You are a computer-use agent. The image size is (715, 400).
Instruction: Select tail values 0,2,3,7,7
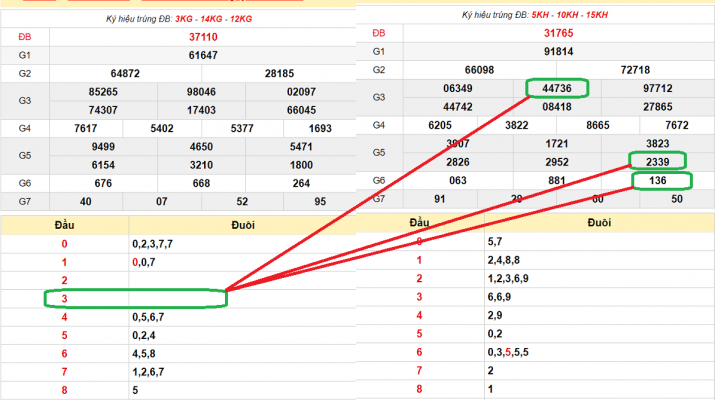152,244
